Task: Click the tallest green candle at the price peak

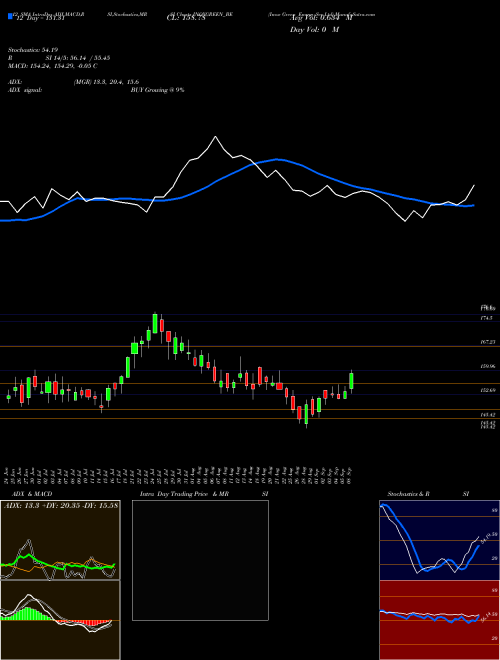Action: pyautogui.click(x=155, y=323)
